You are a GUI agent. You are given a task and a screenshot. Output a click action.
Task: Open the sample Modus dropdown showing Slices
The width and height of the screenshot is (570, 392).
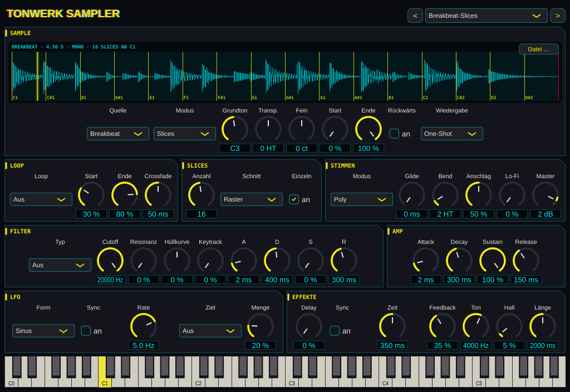click(185, 134)
